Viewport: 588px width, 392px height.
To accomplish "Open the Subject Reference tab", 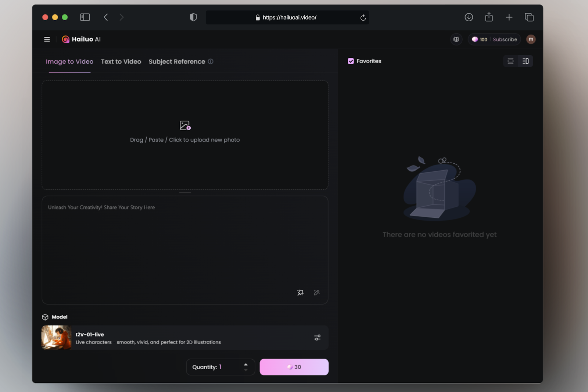I will (177, 62).
